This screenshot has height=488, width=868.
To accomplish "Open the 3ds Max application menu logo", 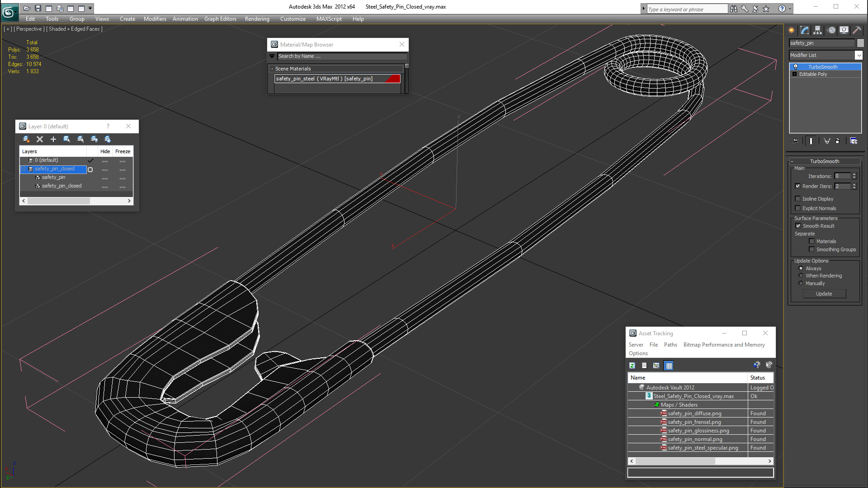I will 9,12.
